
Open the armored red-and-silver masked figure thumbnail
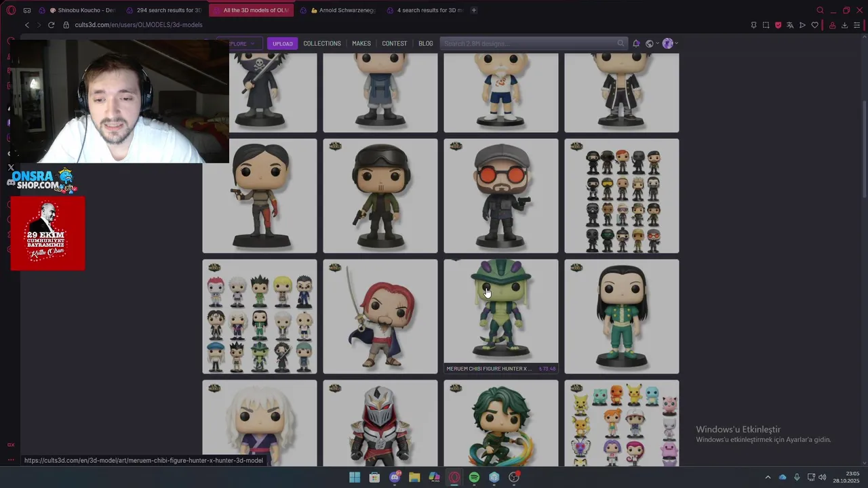point(380,423)
